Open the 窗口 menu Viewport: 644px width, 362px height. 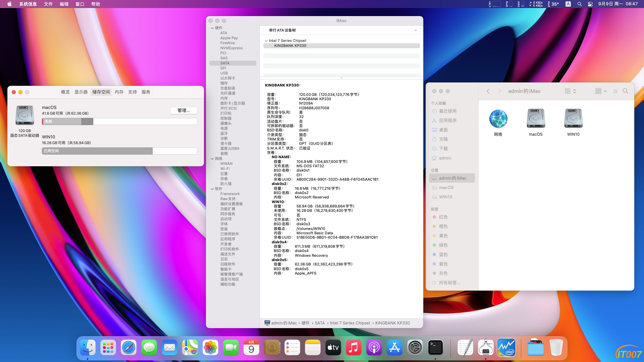click(x=80, y=4)
